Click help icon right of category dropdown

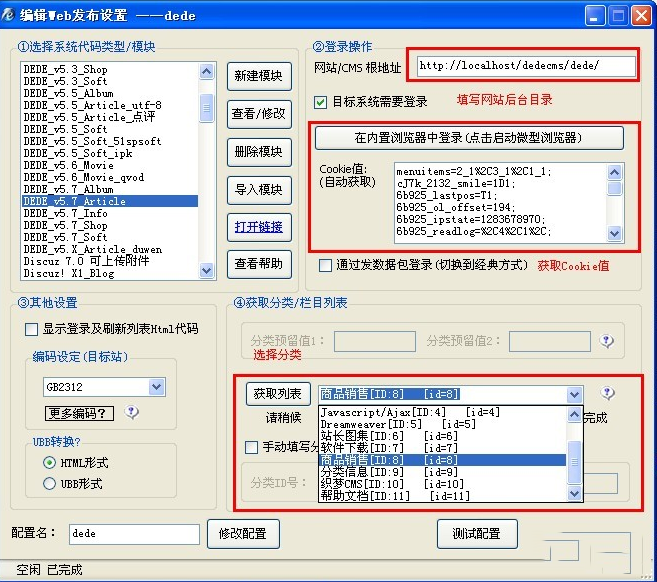click(606, 394)
